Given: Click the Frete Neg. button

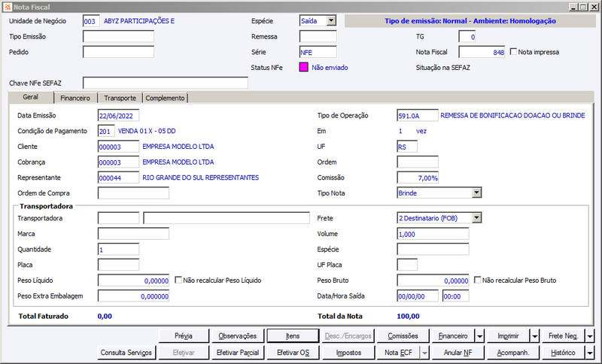Looking at the screenshot, I should click(563, 336).
